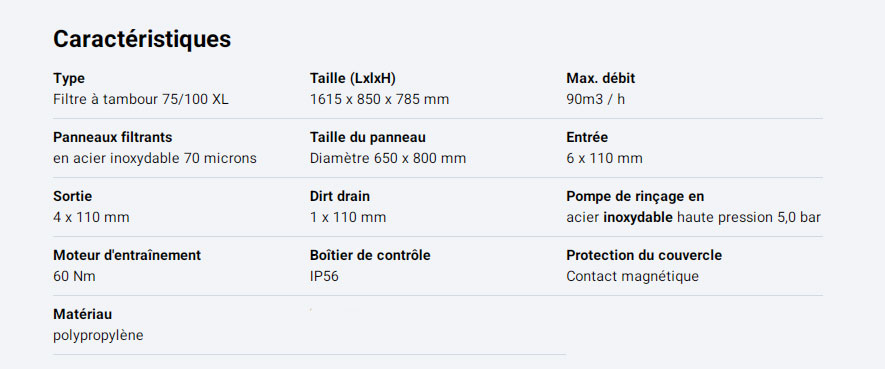Image resolution: width=885 pixels, height=369 pixels.
Task: Click the 90m3 / h value
Action: tap(595, 100)
